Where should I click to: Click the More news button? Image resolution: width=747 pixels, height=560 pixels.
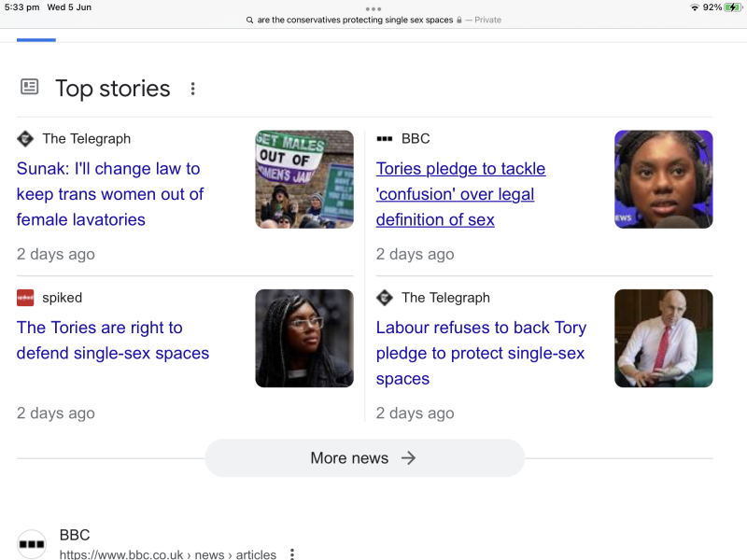pyautogui.click(x=364, y=457)
